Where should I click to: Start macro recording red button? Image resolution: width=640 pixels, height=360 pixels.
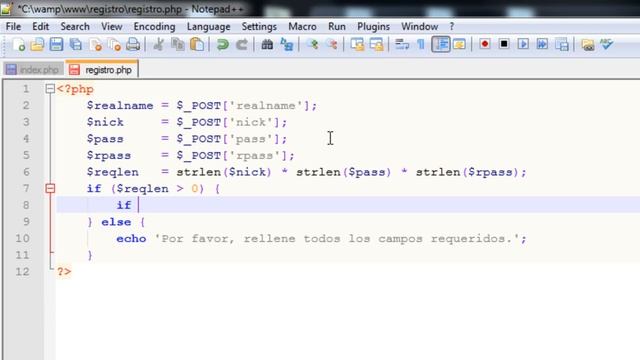coord(485,44)
